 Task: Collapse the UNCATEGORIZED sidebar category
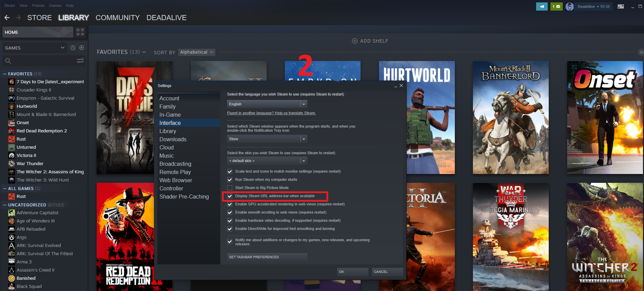[x=5, y=205]
